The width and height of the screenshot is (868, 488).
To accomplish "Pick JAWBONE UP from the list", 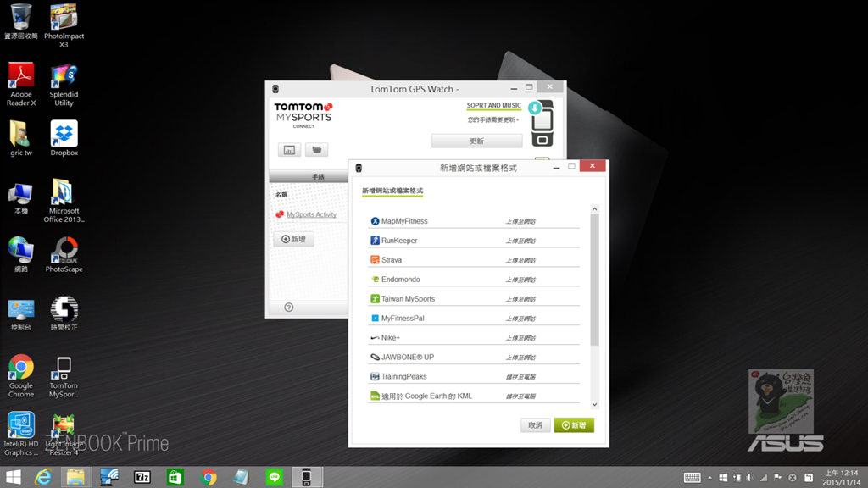I will click(x=474, y=357).
